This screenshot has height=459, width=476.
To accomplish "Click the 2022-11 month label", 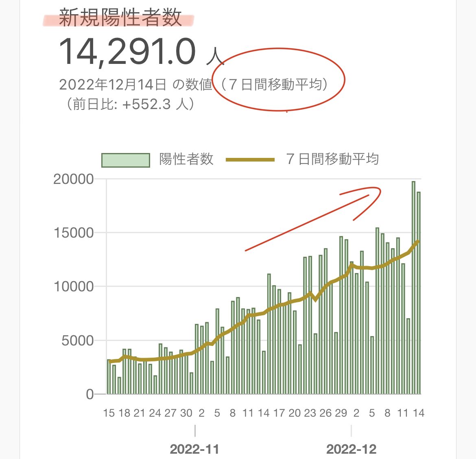I will point(194,449).
